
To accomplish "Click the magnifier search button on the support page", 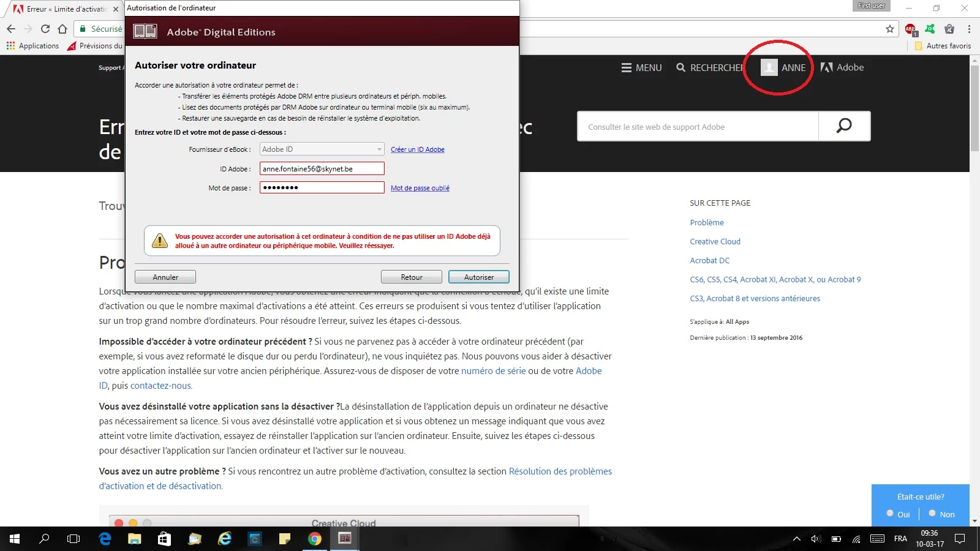I will (x=844, y=126).
